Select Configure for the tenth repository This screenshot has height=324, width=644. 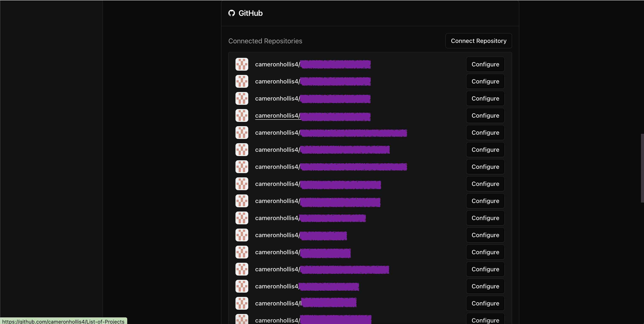coord(485,217)
